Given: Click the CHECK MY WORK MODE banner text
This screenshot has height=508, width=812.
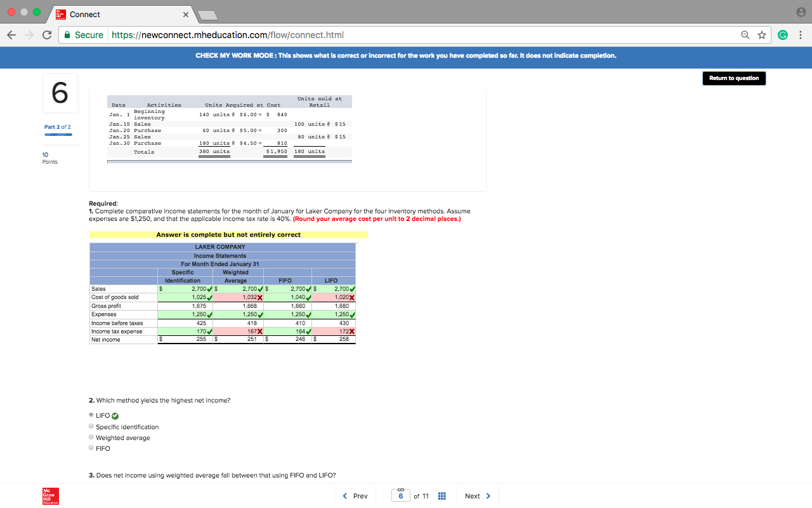Looking at the screenshot, I should click(406, 56).
